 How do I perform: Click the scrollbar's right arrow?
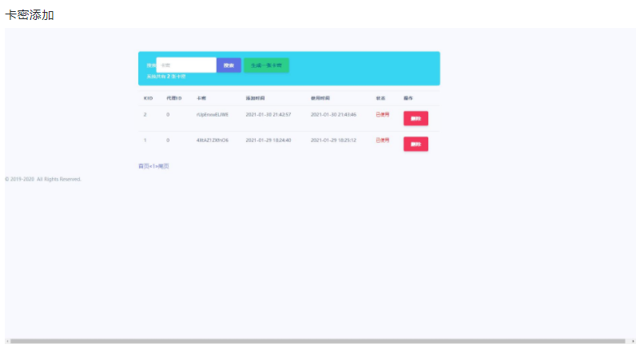(x=633, y=341)
